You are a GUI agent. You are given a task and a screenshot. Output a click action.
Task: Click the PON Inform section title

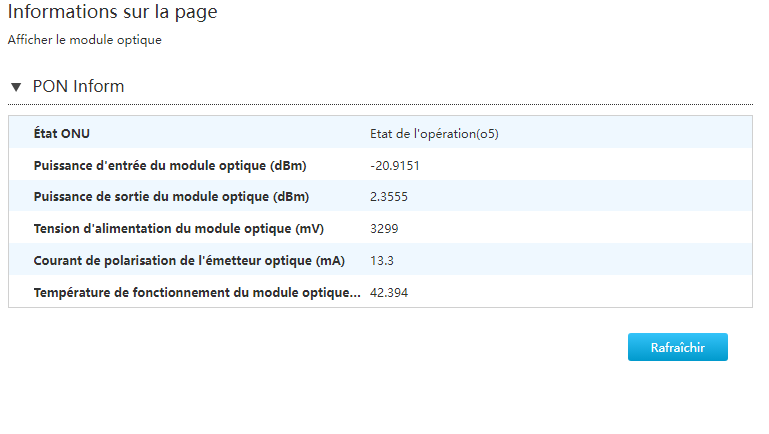pyautogui.click(x=78, y=86)
